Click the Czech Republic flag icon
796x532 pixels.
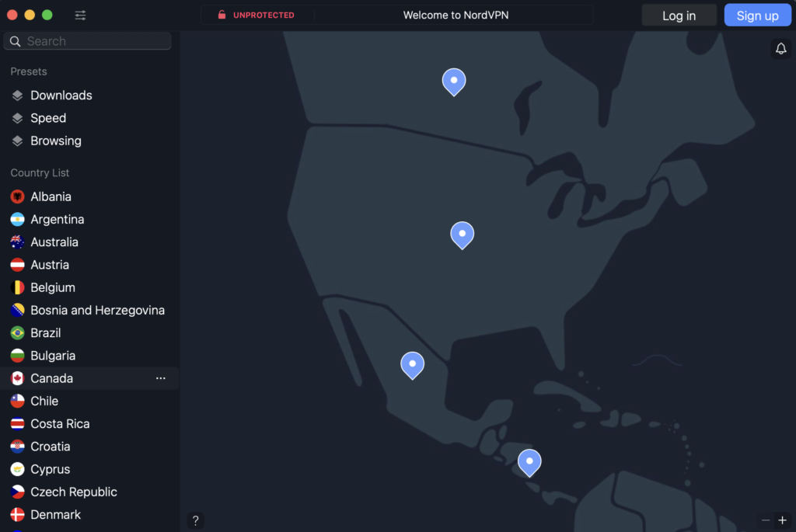tap(17, 492)
